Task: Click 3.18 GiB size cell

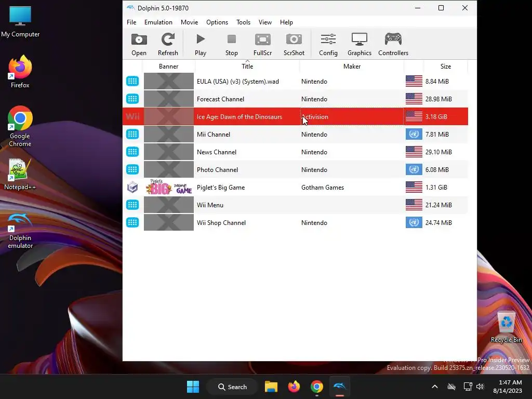Action: pyautogui.click(x=436, y=117)
